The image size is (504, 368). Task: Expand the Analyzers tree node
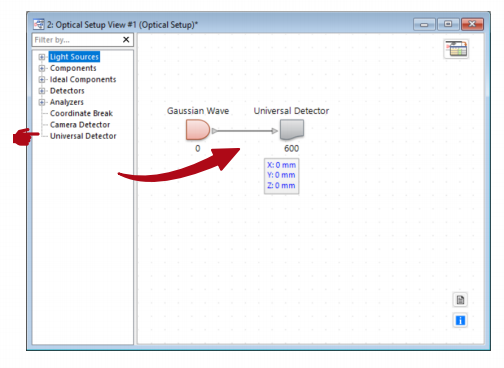pos(42,102)
